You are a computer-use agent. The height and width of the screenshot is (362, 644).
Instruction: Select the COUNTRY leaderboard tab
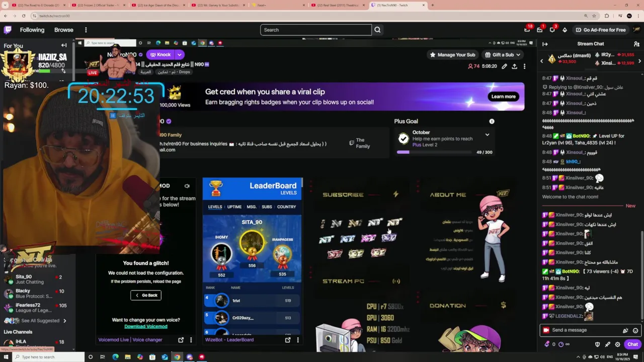tap(286, 207)
